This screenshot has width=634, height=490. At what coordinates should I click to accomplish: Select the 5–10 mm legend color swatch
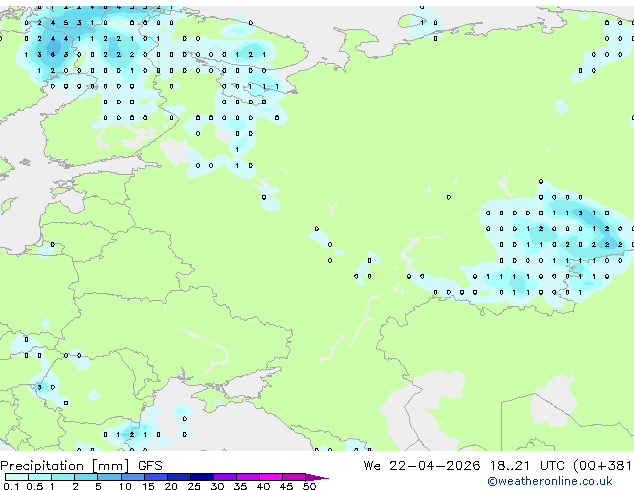coord(109,477)
